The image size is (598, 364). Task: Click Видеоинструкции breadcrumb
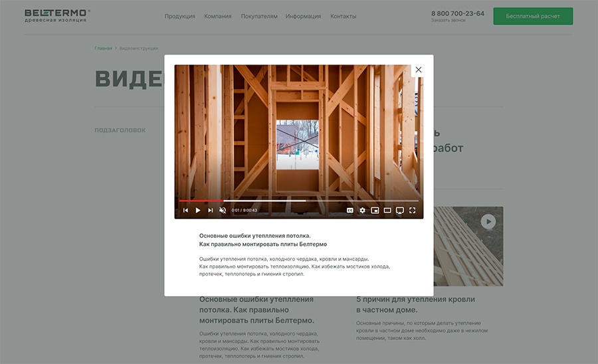pos(138,48)
